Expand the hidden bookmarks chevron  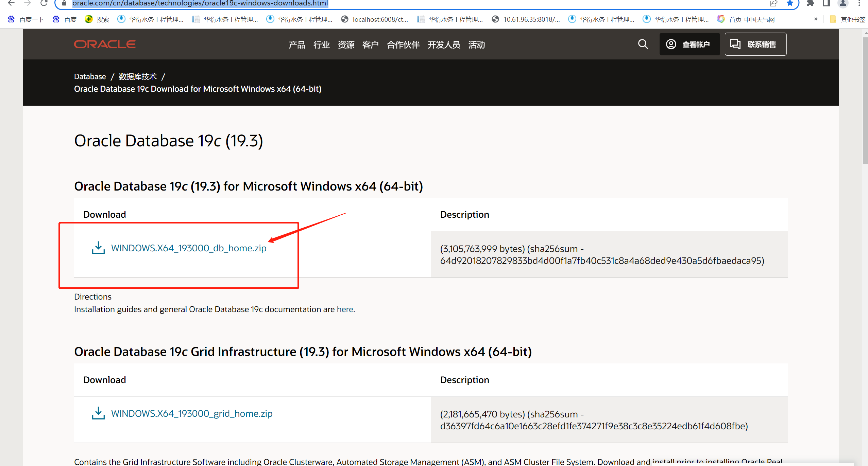(x=816, y=19)
